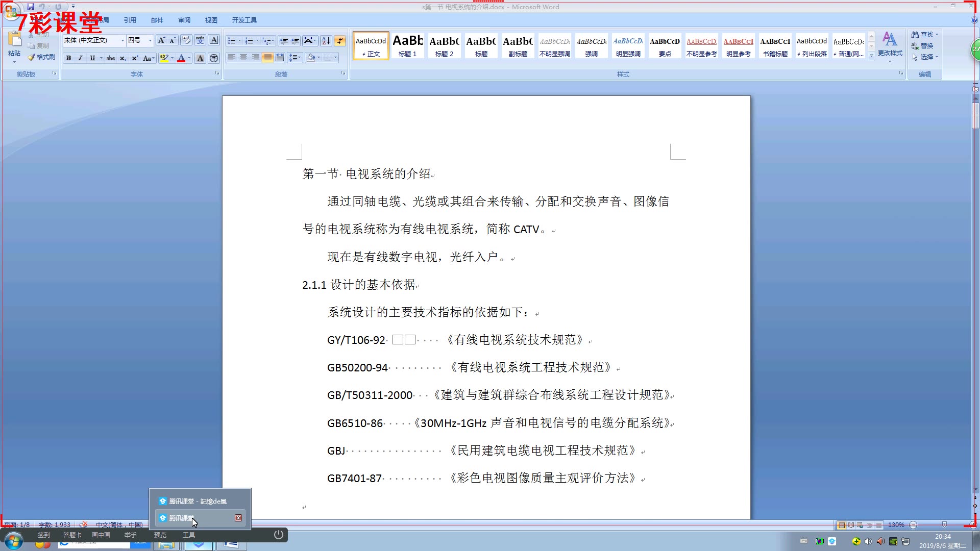Apply the 标题 1 style
Viewport: 980px width, 551px height.
pyautogui.click(x=408, y=45)
